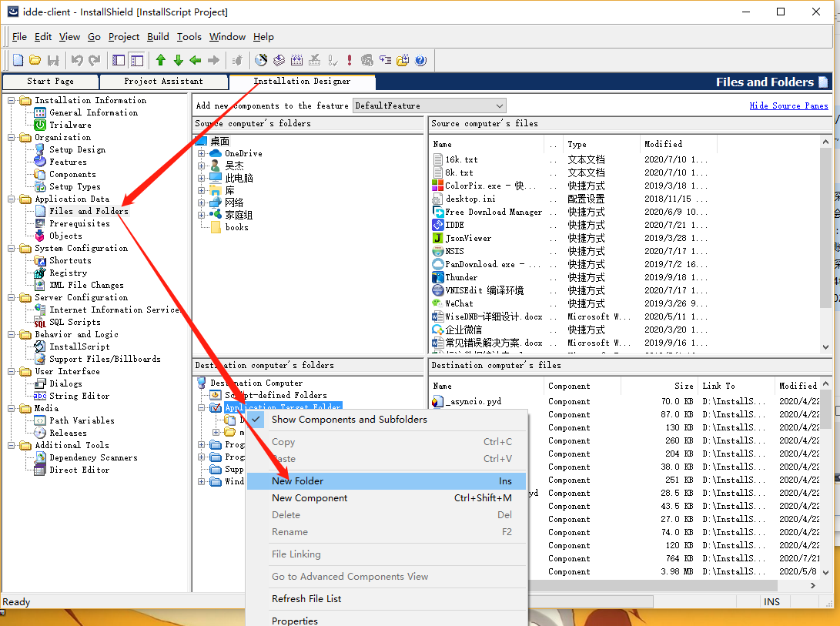
Task: Toggle the first view-pane layout button in toolbar
Action: click(119, 60)
